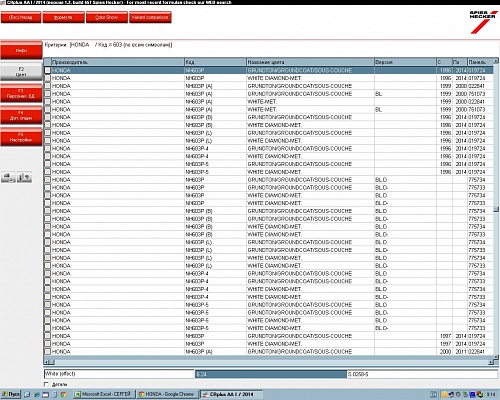Viewport: 500px width, 400px height.
Task: Click the vertical scrollbar thumb
Action: [496, 209]
